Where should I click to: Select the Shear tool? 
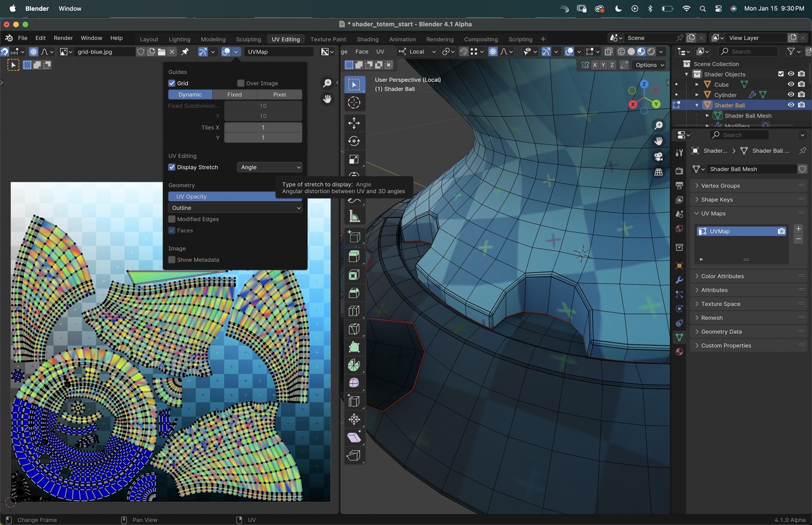354,437
